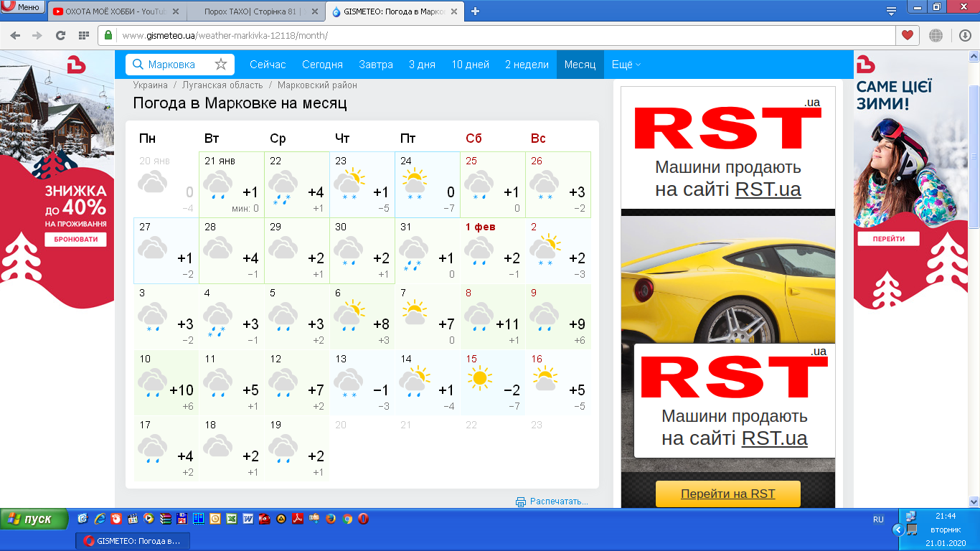Open the 3 дня forecast tab

click(422, 65)
